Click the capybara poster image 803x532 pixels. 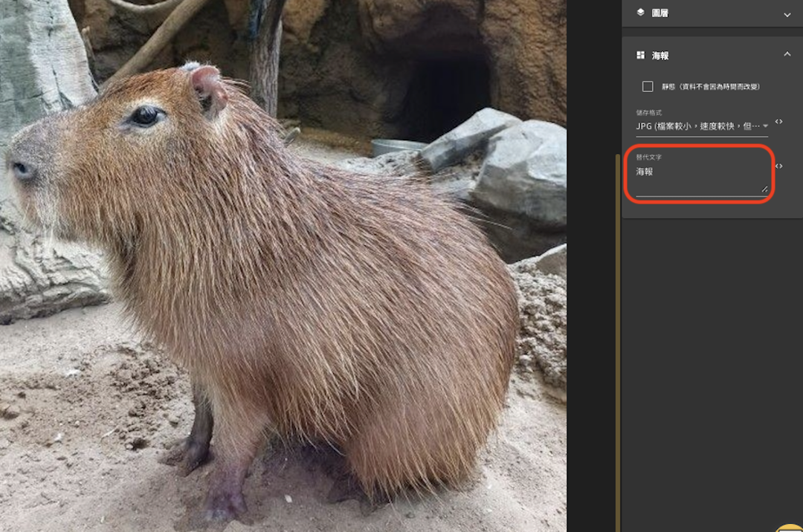click(x=283, y=266)
